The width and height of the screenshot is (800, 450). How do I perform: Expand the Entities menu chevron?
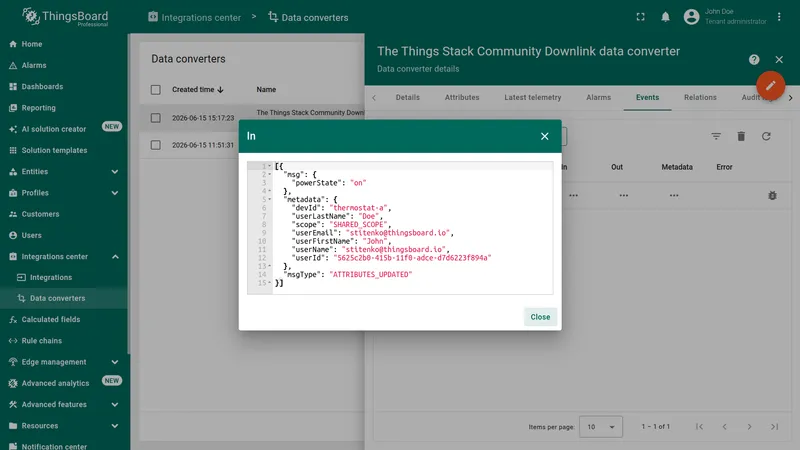[115, 172]
